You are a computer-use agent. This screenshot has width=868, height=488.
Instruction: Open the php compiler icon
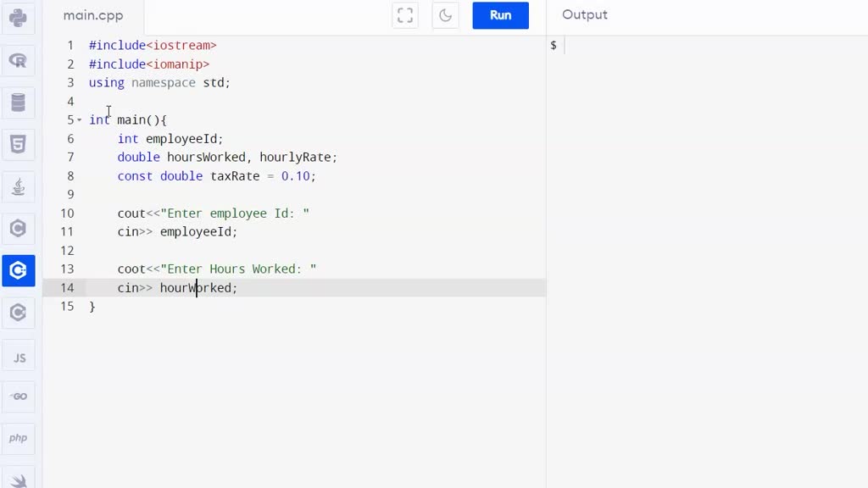point(19,438)
